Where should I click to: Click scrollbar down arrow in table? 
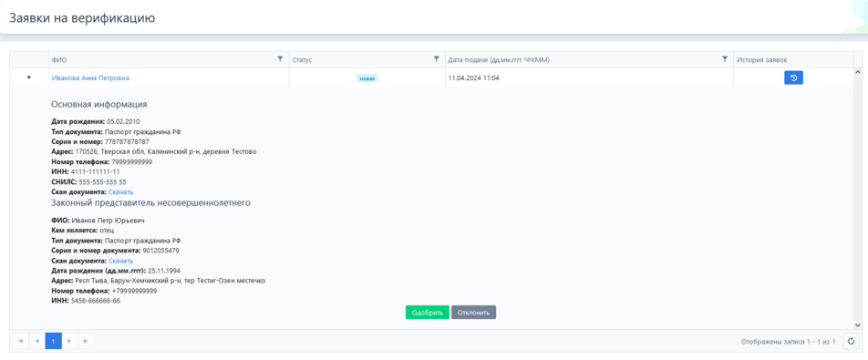(858, 325)
